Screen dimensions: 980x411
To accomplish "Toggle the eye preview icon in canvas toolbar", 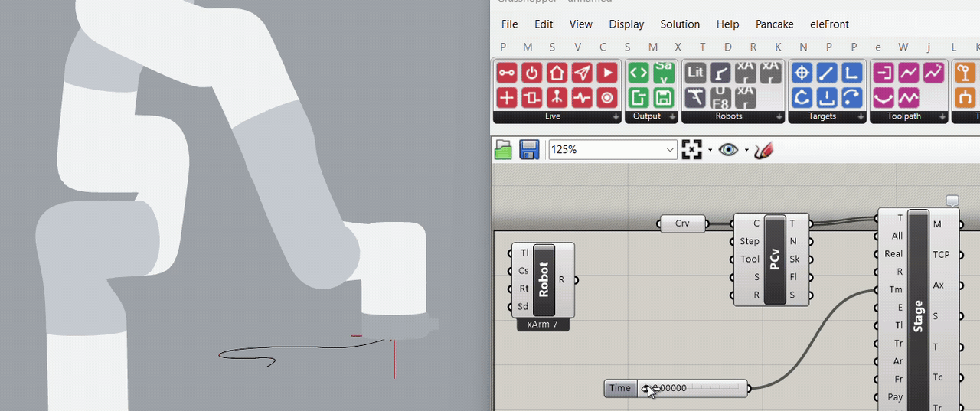I will click(x=728, y=150).
